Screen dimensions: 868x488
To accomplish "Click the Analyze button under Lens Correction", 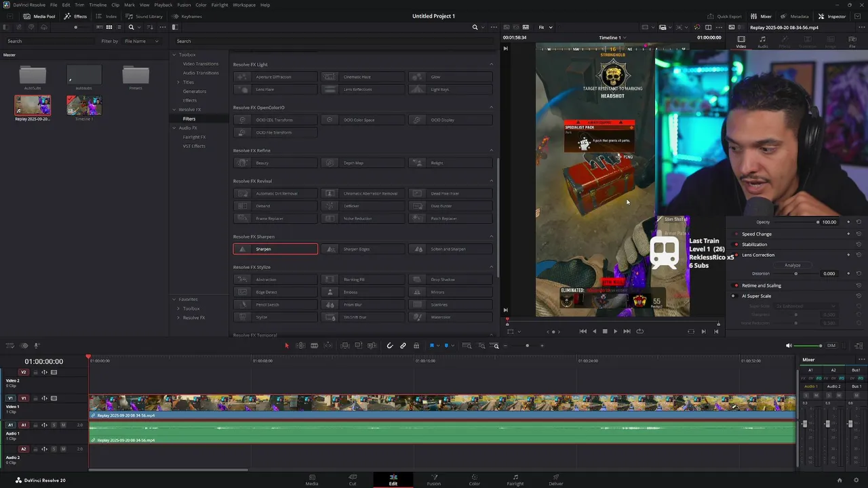I will (x=793, y=265).
